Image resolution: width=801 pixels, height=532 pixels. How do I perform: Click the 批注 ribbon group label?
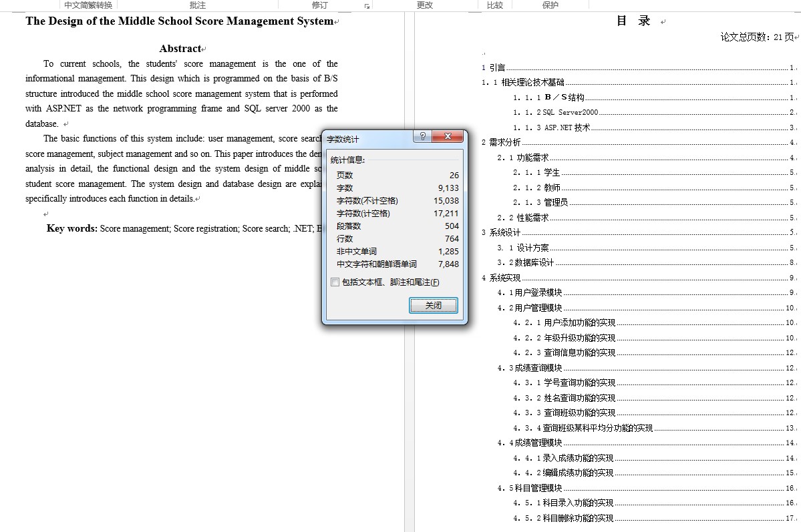(x=197, y=5)
